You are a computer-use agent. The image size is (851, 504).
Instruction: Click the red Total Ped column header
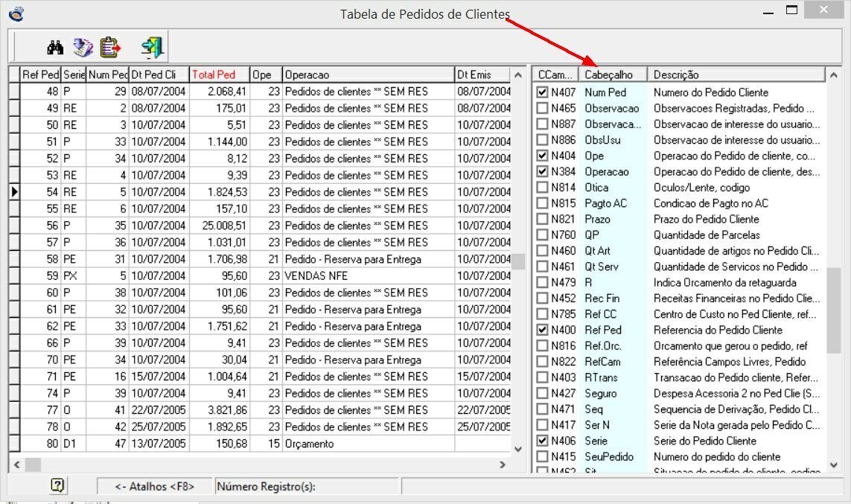point(219,74)
